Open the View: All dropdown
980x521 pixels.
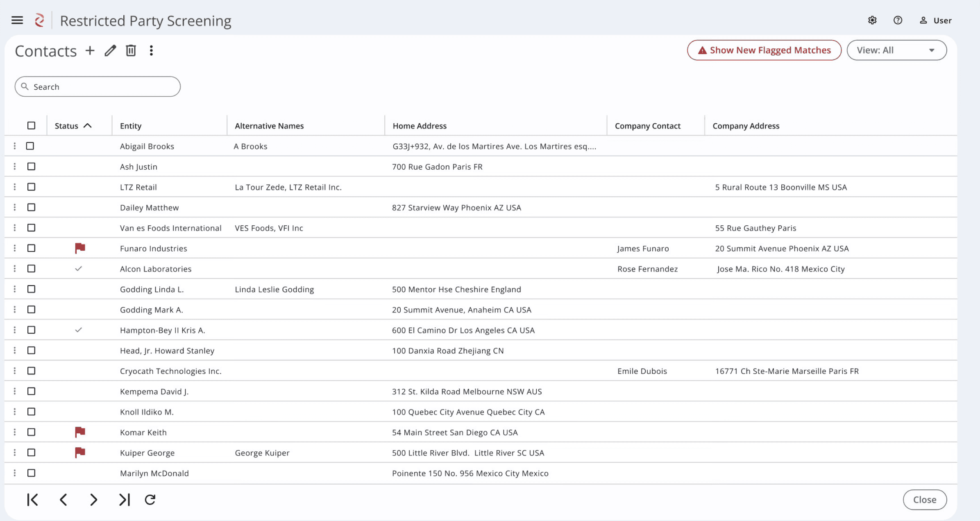(896, 50)
